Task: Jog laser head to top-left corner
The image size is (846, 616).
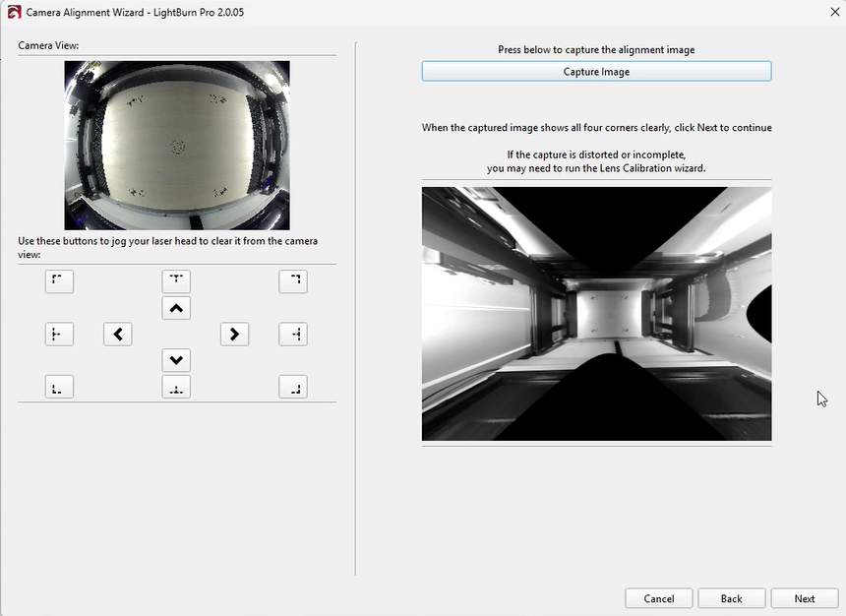Action: coord(59,281)
